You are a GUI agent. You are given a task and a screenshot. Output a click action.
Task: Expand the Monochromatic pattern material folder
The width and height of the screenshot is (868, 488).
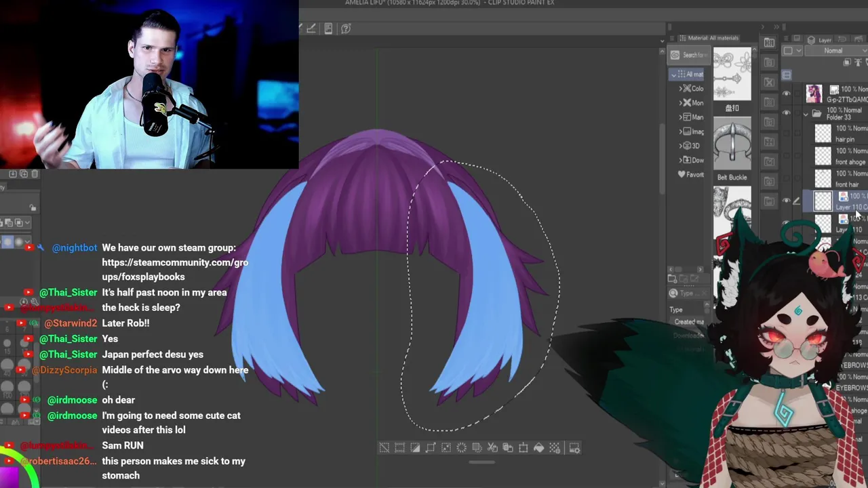tap(681, 103)
